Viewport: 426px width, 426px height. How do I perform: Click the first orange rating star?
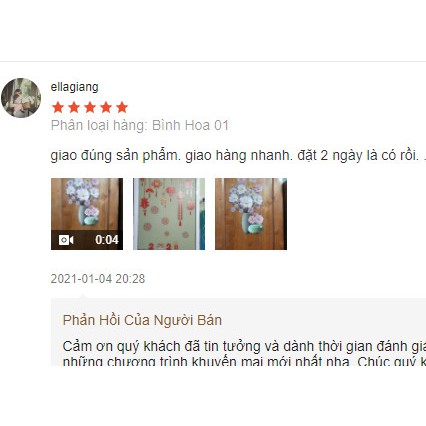(58, 107)
